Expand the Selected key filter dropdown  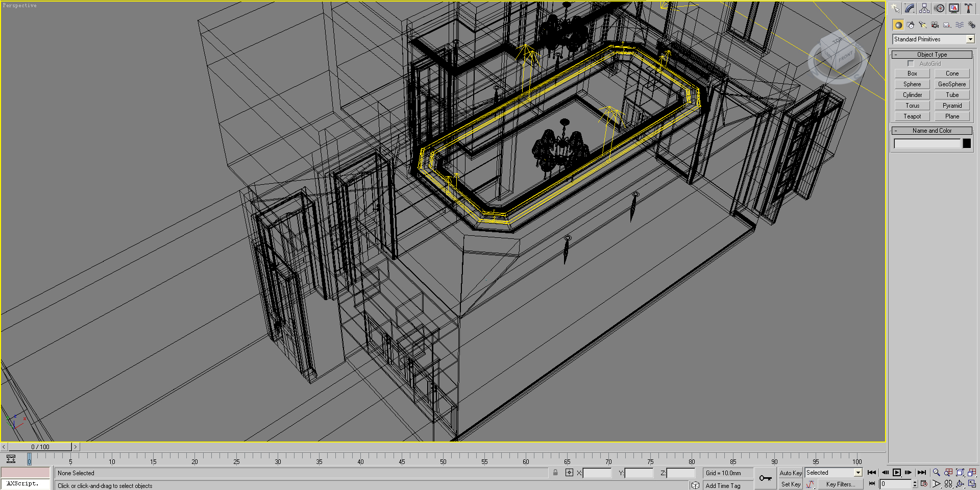click(x=858, y=473)
